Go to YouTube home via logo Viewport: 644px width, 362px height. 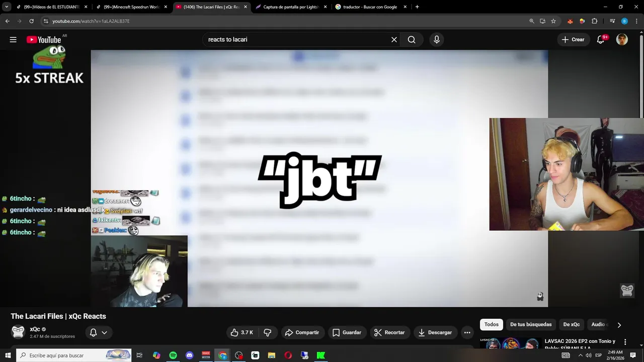(44, 40)
